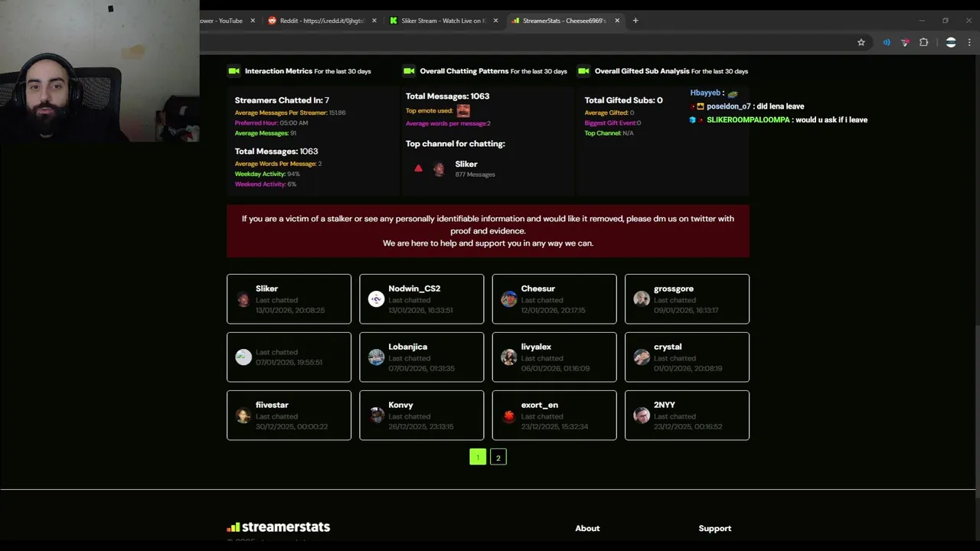Click the blue sound extension icon
The height and width of the screenshot is (551, 980).
pyautogui.click(x=887, y=43)
